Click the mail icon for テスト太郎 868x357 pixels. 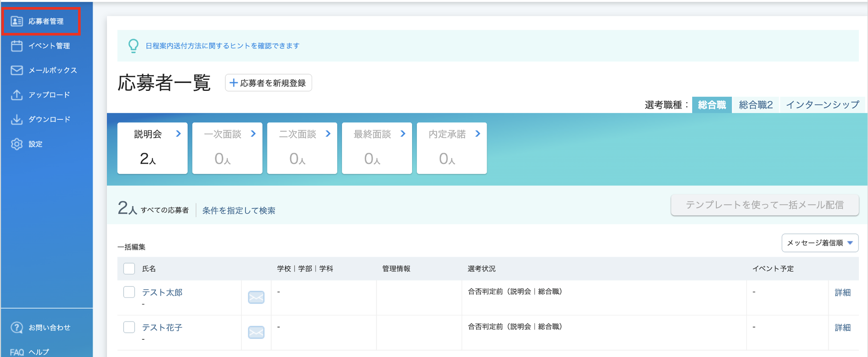point(256,297)
